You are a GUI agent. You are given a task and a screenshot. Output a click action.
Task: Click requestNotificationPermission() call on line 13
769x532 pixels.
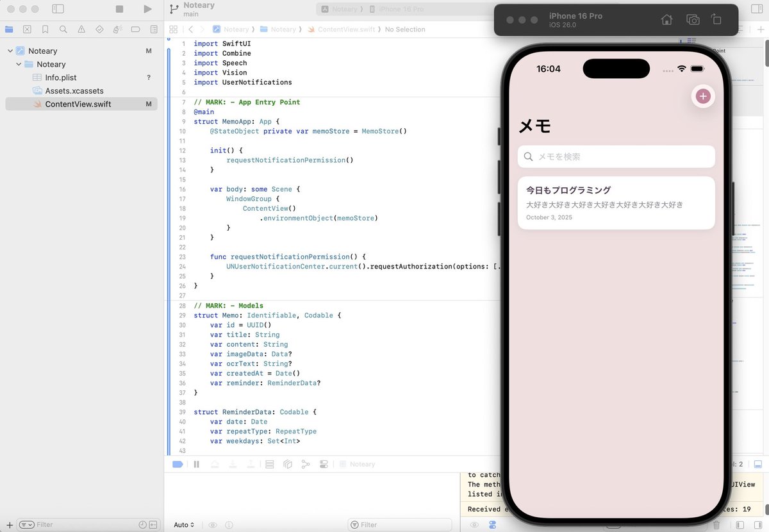290,160
